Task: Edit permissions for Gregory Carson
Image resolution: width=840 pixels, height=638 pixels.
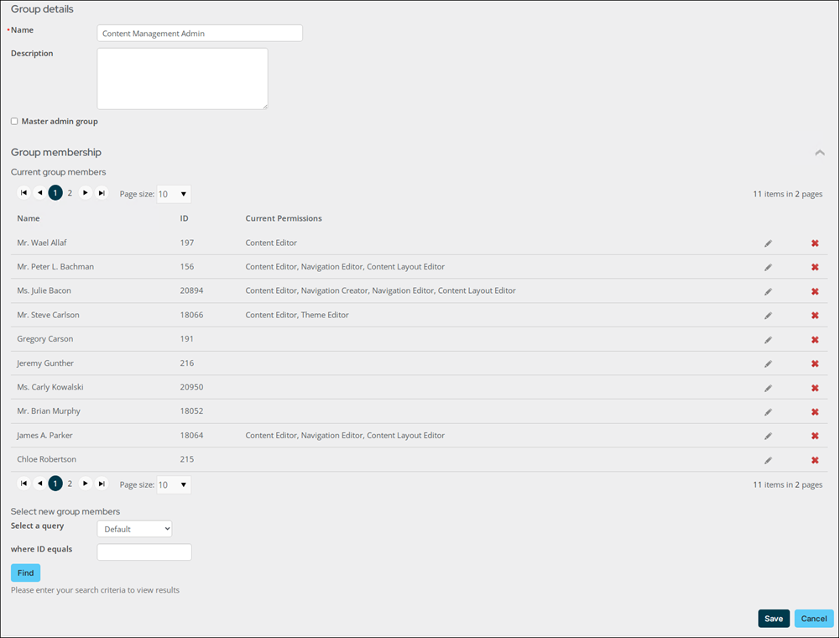Action: (768, 340)
